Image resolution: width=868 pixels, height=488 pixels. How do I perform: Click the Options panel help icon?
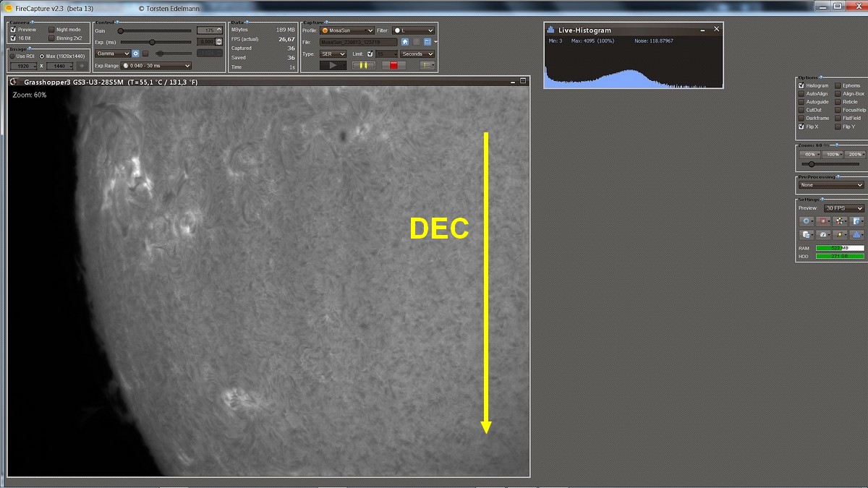click(x=821, y=77)
